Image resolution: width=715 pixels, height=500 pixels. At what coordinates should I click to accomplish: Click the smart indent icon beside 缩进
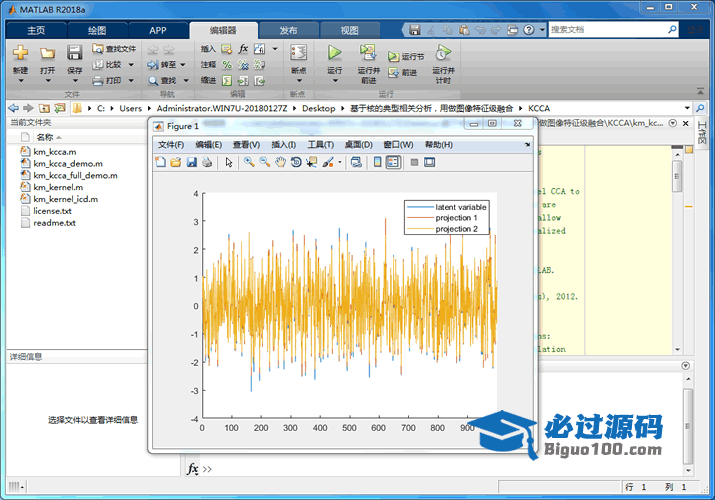(x=227, y=81)
